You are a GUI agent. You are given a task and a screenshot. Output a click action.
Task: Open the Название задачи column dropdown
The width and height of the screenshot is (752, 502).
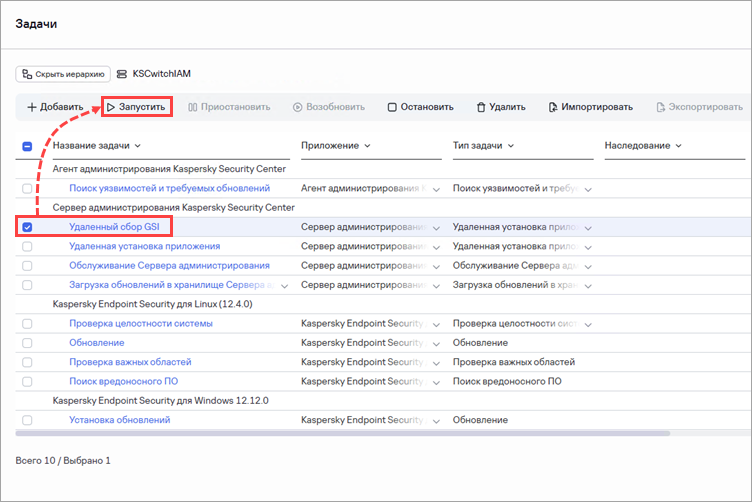tap(138, 146)
